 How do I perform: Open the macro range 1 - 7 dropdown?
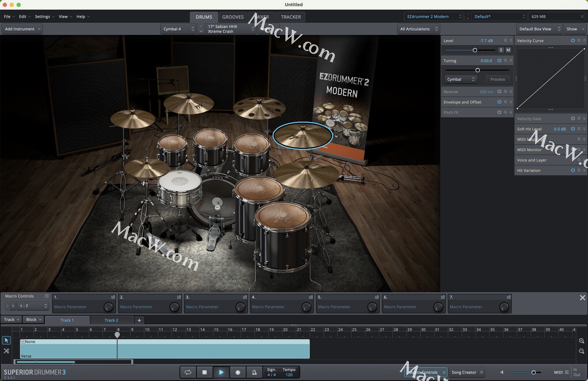tap(33, 306)
